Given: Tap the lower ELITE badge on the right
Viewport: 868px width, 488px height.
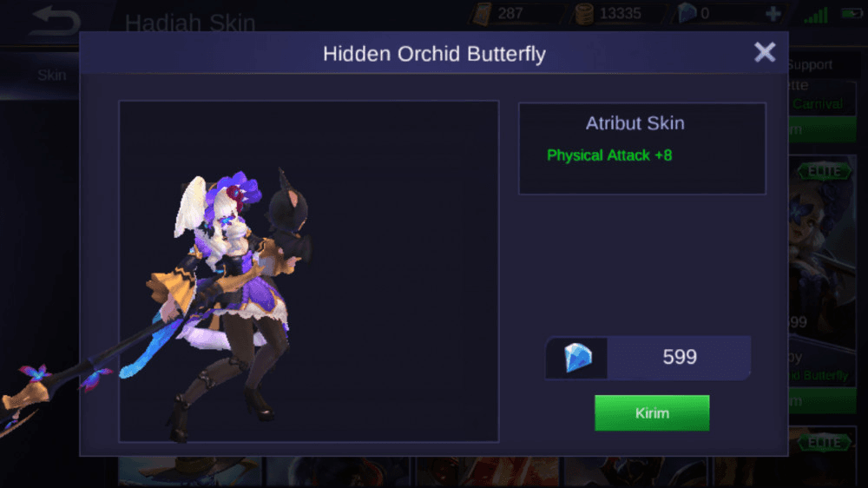Looking at the screenshot, I should (825, 443).
